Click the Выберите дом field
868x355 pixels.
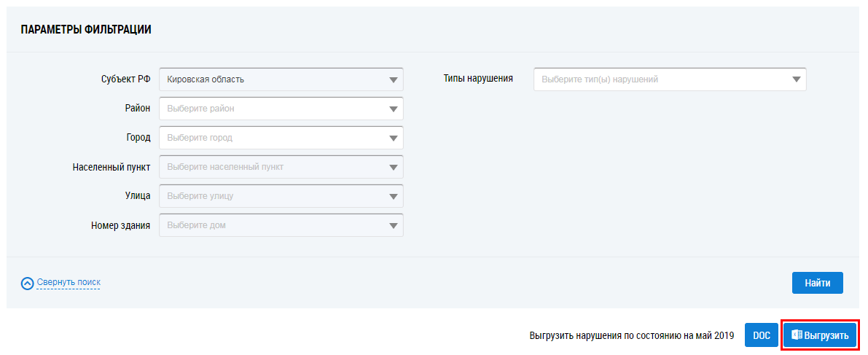(x=270, y=225)
